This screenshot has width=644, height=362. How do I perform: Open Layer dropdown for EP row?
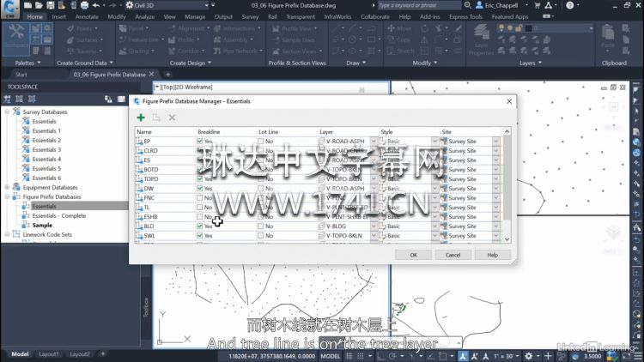[x=374, y=142]
